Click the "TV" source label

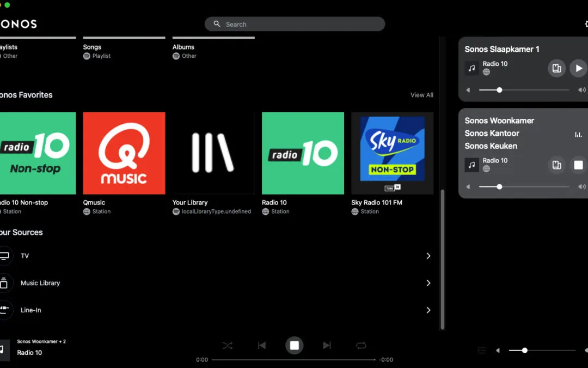24,256
